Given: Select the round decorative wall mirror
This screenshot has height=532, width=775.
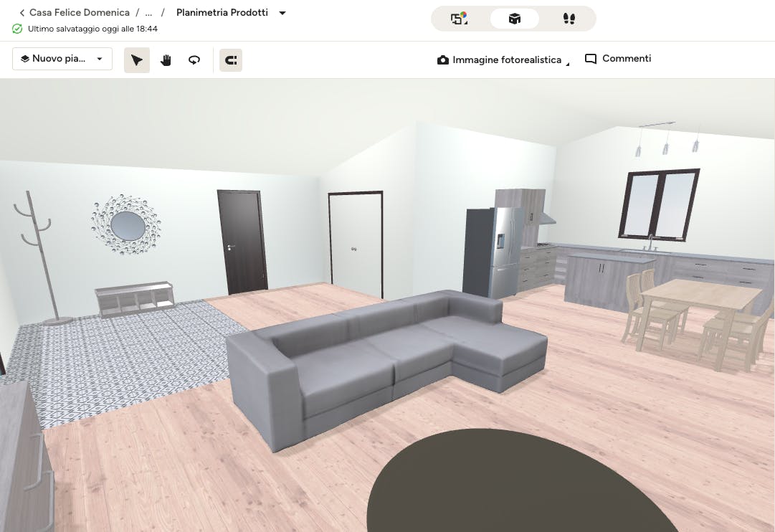Looking at the screenshot, I should point(126,225).
